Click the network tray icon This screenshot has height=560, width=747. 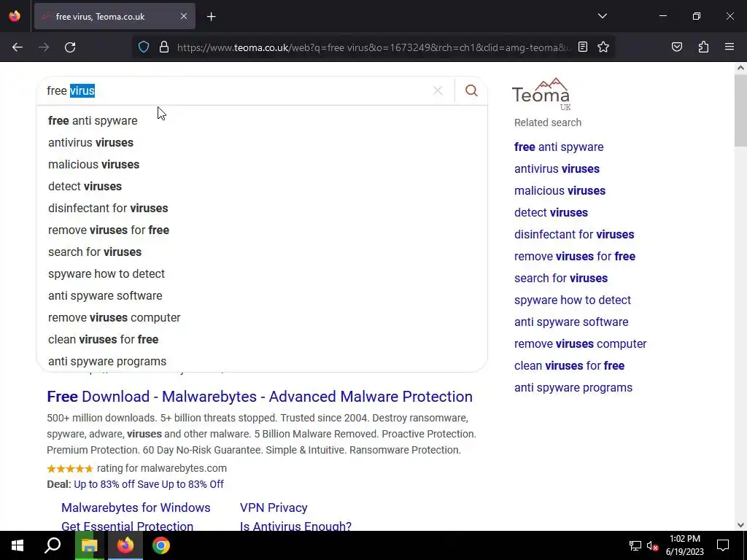(635, 545)
